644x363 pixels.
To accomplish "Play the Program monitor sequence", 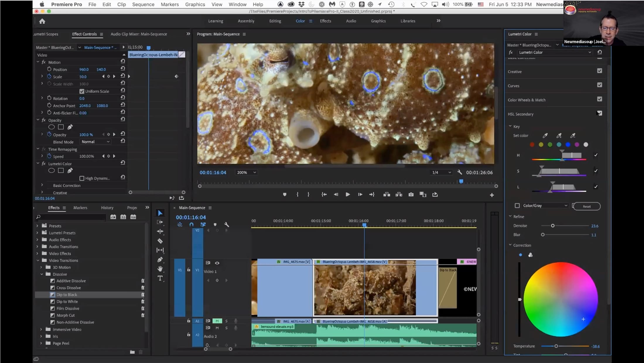I will (x=348, y=194).
